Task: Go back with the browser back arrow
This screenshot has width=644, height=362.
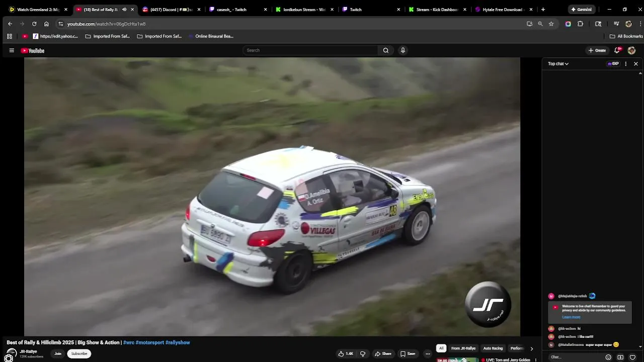Action: click(10, 24)
